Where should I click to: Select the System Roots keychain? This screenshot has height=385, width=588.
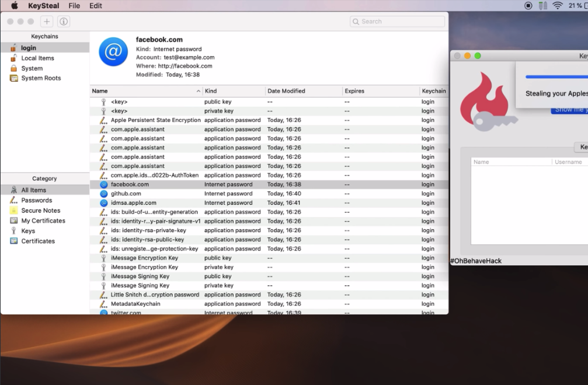(x=45, y=78)
